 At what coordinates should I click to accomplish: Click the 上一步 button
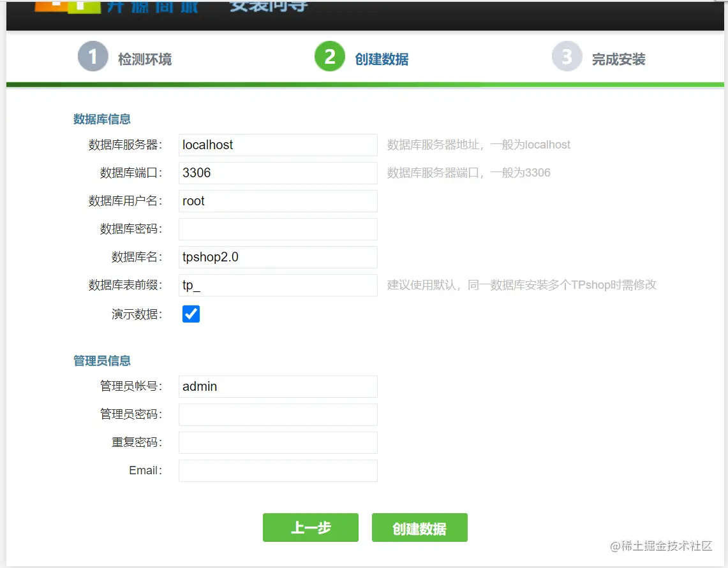(311, 527)
